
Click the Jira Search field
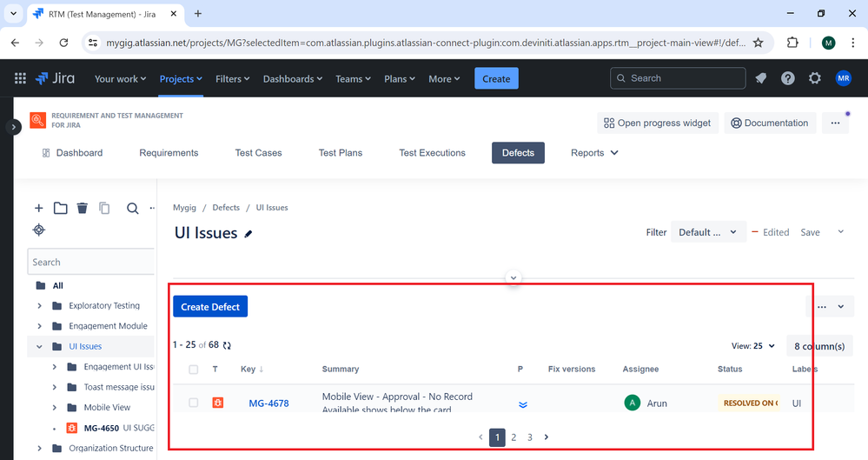coord(678,78)
